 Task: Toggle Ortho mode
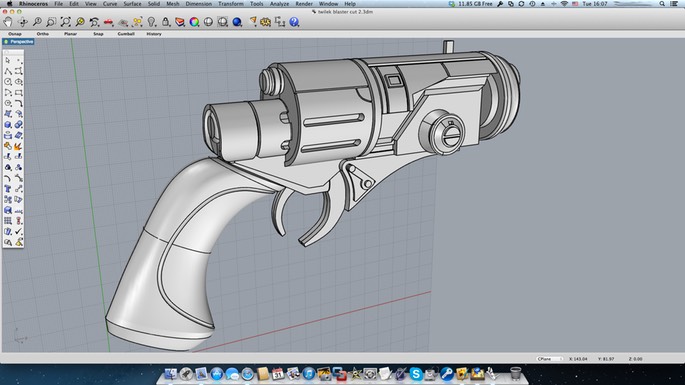43,34
